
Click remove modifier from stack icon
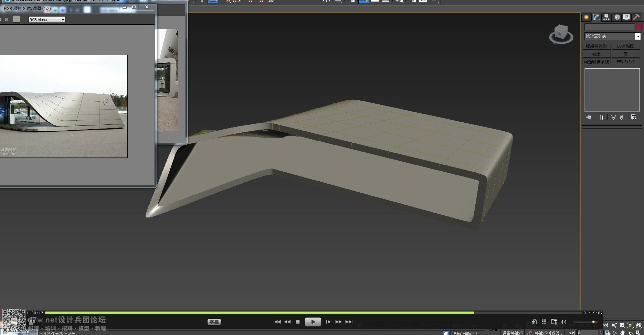pos(622,117)
